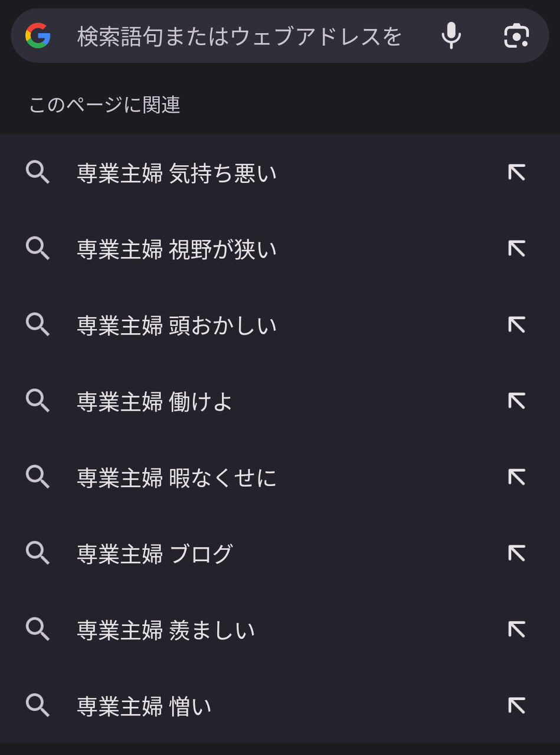Insert '専業主婦 視野が狭い' suggestion with arrow icon

516,249
